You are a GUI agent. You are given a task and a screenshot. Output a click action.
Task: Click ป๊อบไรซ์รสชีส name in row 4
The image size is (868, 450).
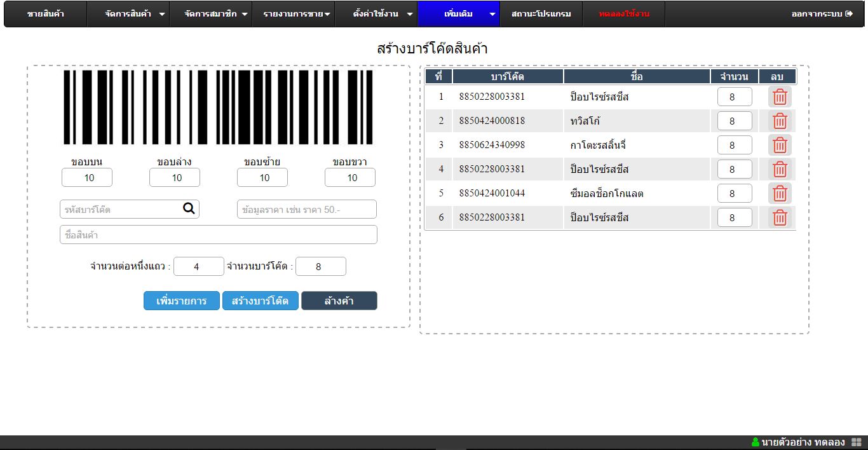pyautogui.click(x=599, y=169)
